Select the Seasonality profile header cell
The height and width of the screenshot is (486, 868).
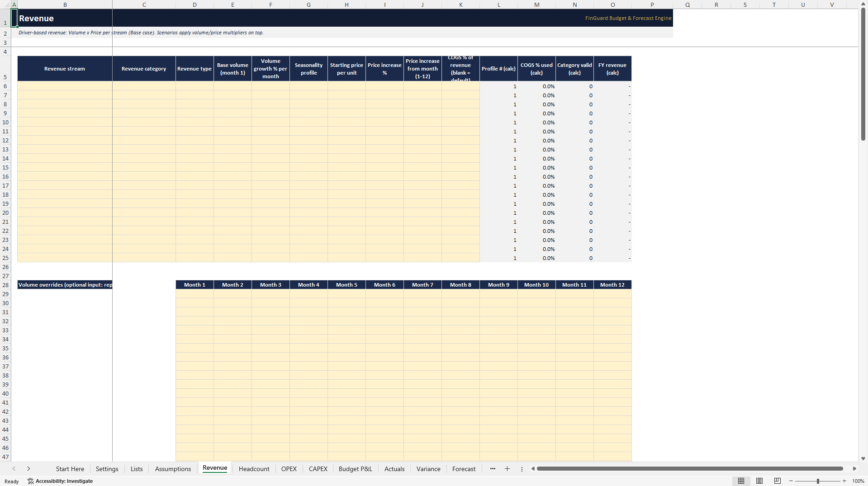pyautogui.click(x=309, y=69)
